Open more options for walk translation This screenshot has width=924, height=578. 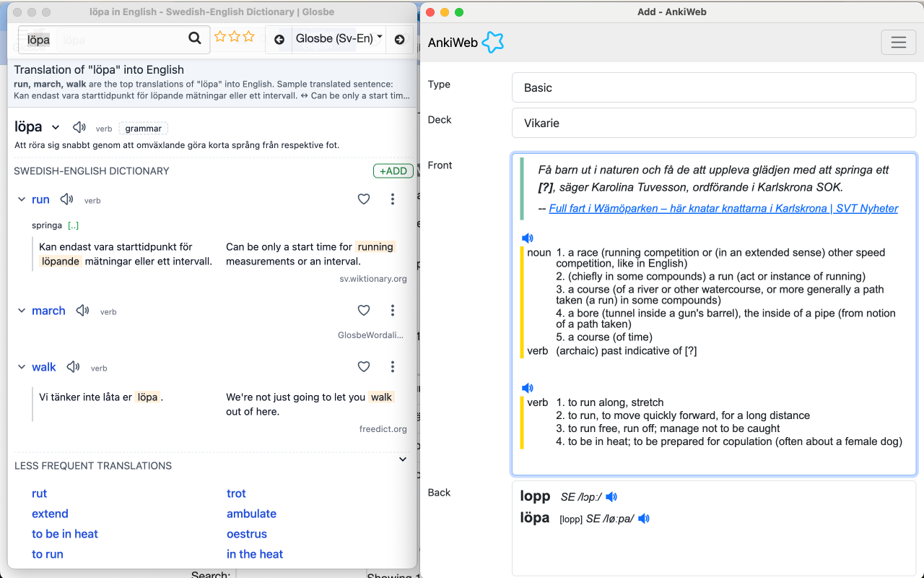393,366
